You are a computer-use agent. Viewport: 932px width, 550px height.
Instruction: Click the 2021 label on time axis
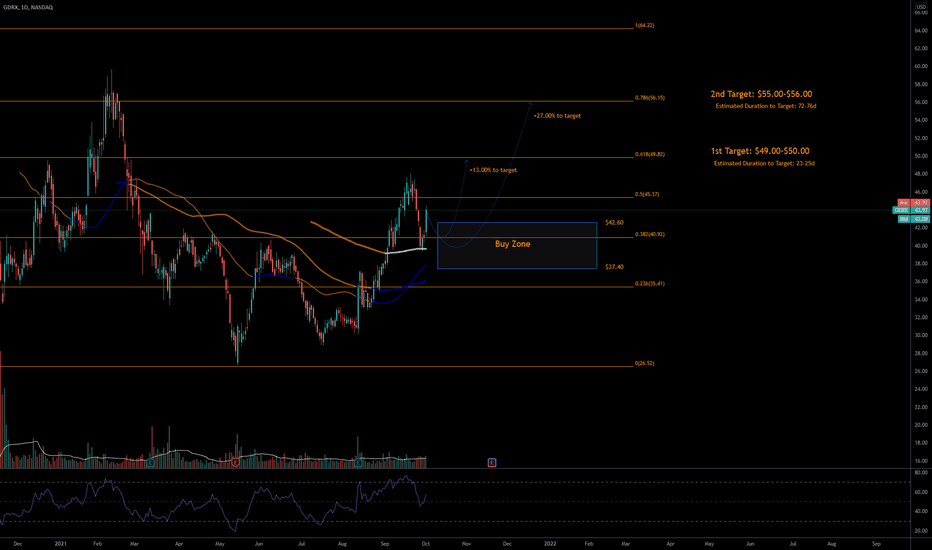(x=61, y=543)
